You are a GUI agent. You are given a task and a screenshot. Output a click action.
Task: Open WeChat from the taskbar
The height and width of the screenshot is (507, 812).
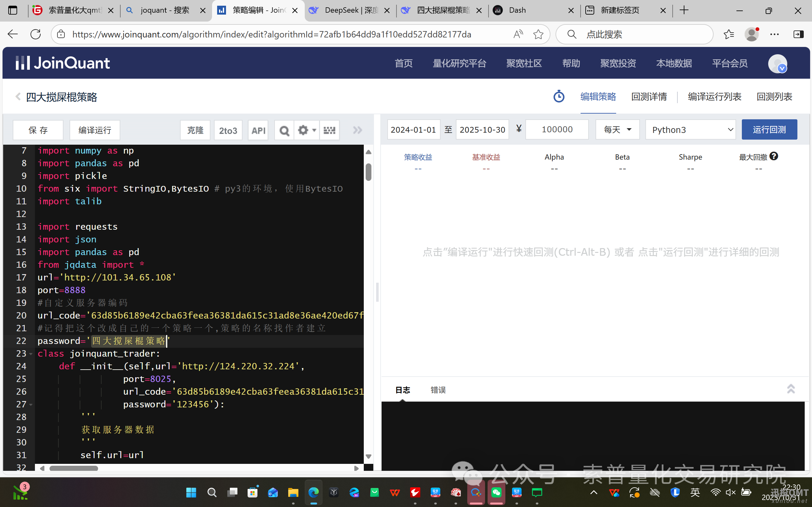pos(497,493)
